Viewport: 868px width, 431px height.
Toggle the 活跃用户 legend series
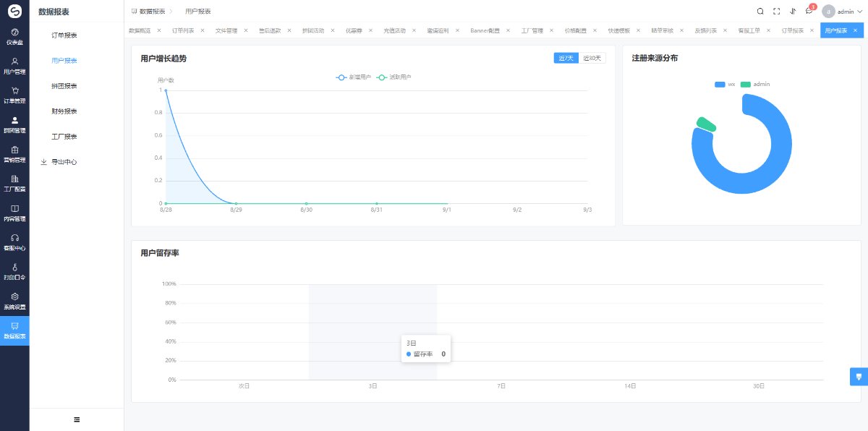click(394, 77)
